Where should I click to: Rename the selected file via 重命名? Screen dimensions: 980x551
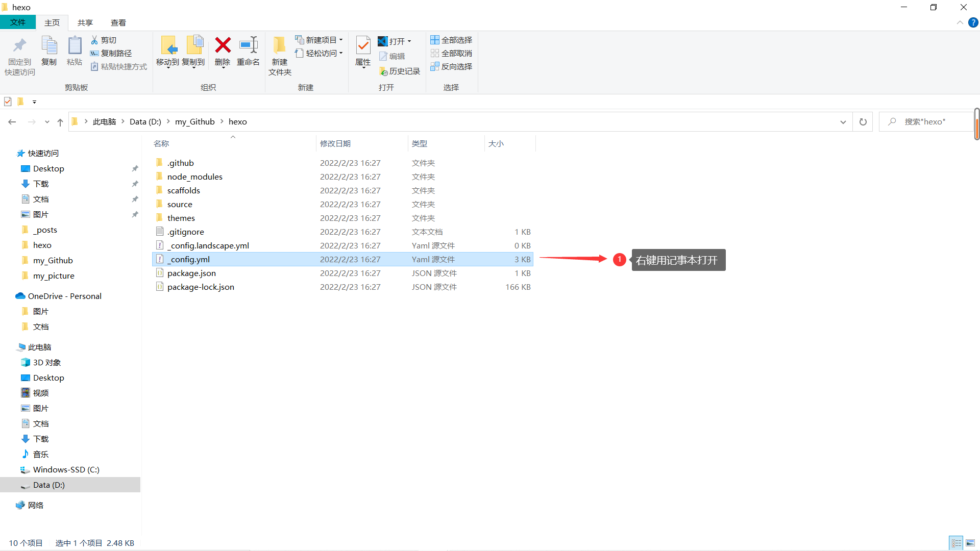(x=249, y=51)
